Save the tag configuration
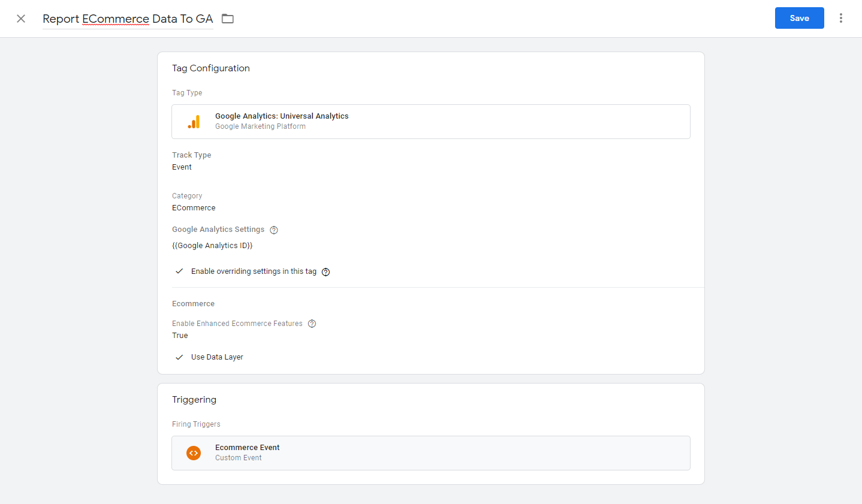The height and width of the screenshot is (504, 862). coord(799,18)
